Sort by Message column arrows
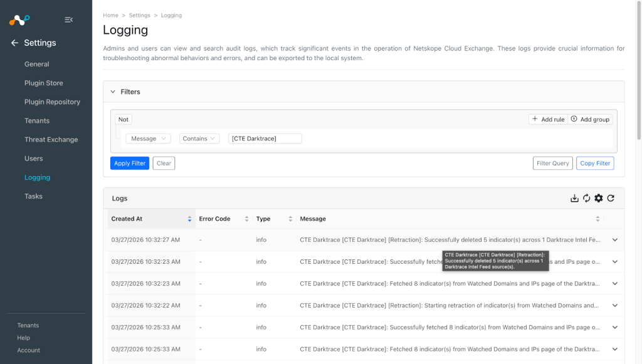The width and height of the screenshot is (642, 364). coord(597,219)
